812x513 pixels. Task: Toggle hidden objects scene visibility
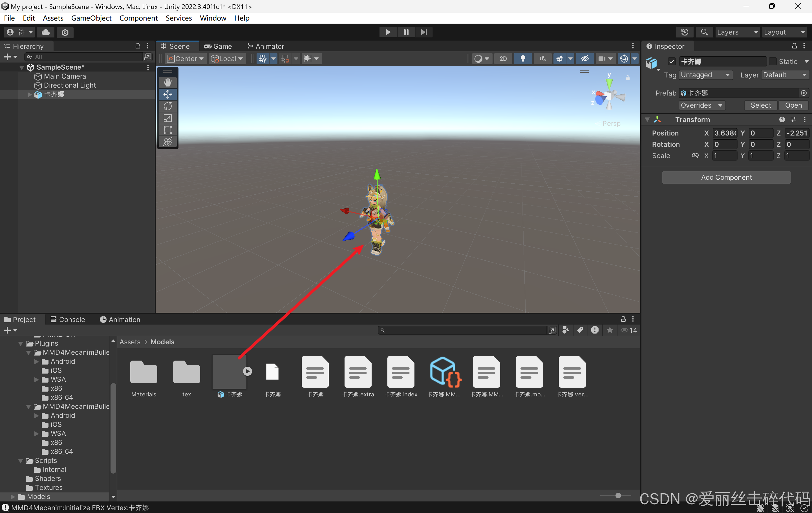click(585, 59)
